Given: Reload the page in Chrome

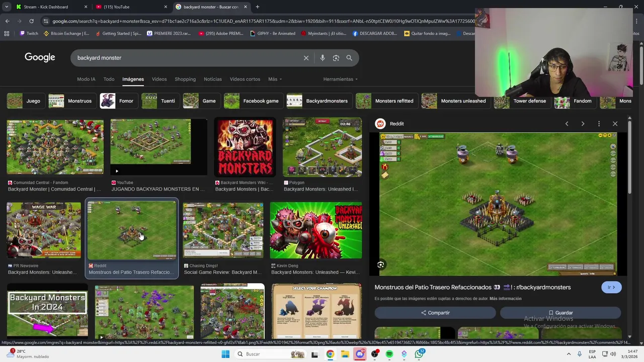Looking at the screenshot, I should tap(31, 21).
